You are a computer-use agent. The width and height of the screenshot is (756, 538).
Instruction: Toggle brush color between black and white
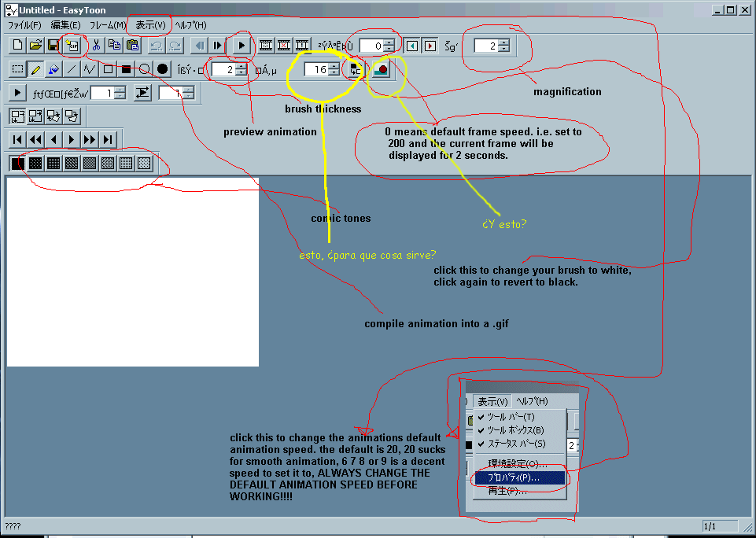(x=356, y=69)
